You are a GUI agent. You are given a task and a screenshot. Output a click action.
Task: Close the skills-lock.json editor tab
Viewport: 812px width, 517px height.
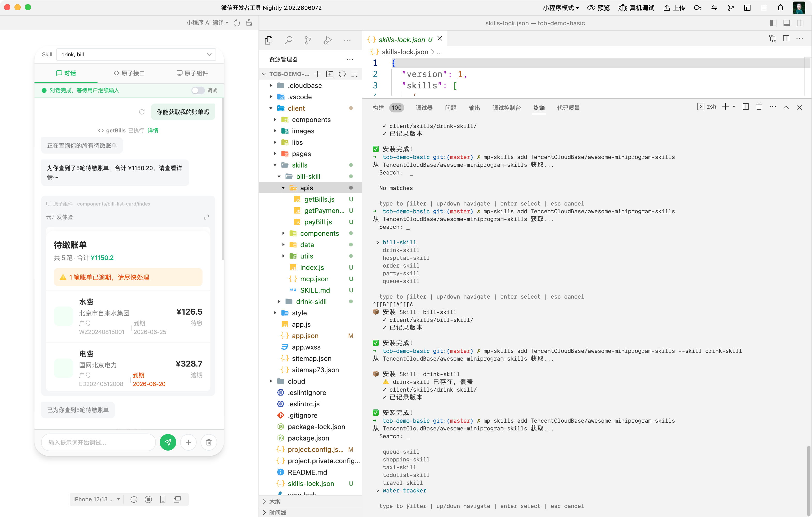pyautogui.click(x=439, y=39)
